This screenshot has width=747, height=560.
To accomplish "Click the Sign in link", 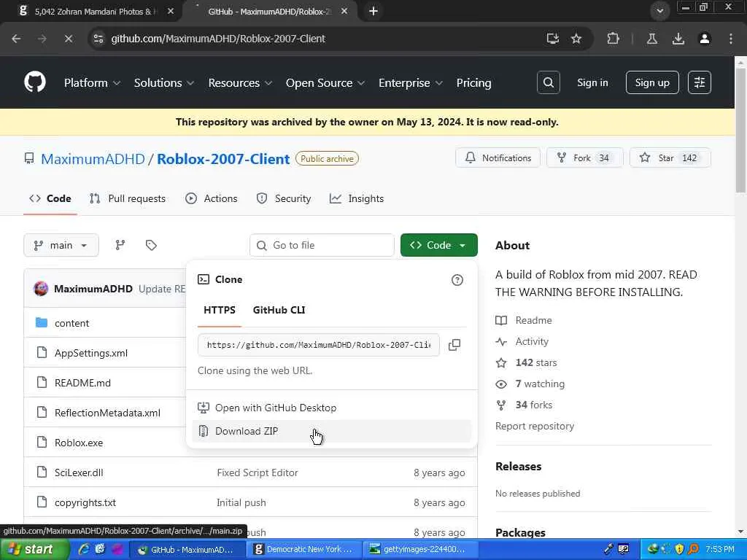I will (x=592, y=82).
